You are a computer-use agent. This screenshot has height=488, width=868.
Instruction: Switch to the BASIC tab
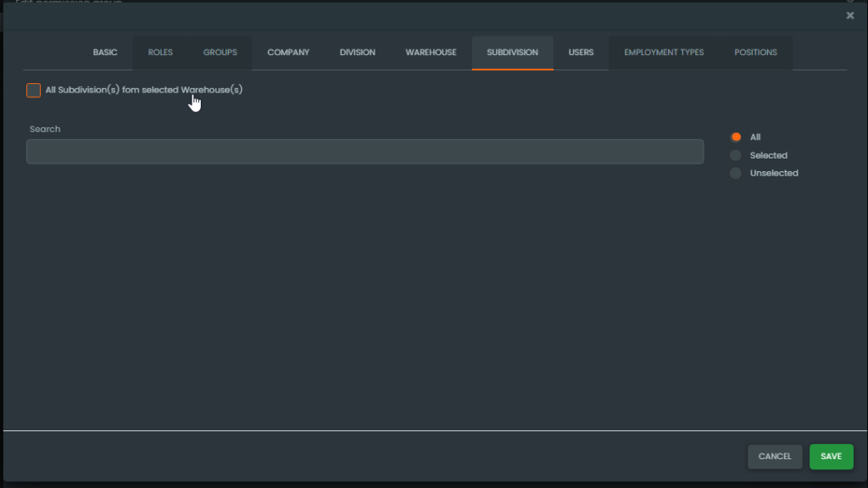tap(105, 53)
